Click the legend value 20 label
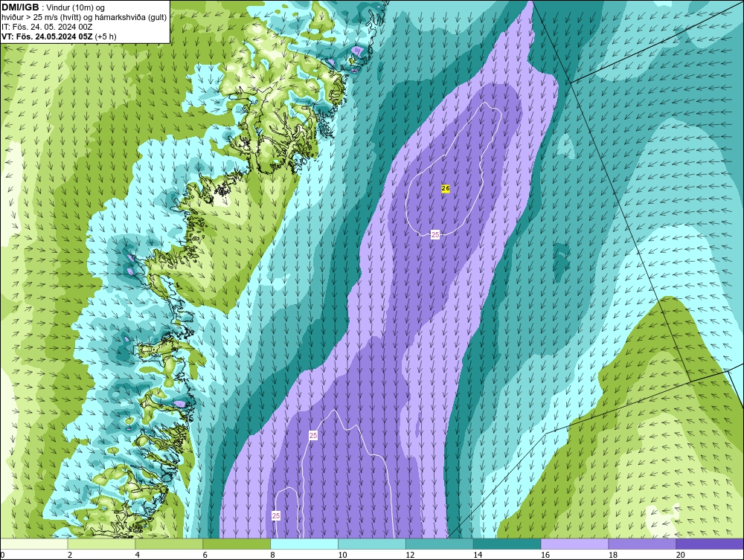The height and width of the screenshot is (560, 744). pyautogui.click(x=681, y=555)
